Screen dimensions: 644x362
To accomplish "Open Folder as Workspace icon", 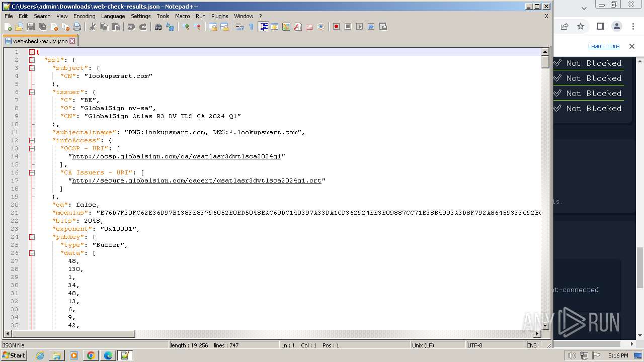I will pyautogui.click(x=309, y=27).
